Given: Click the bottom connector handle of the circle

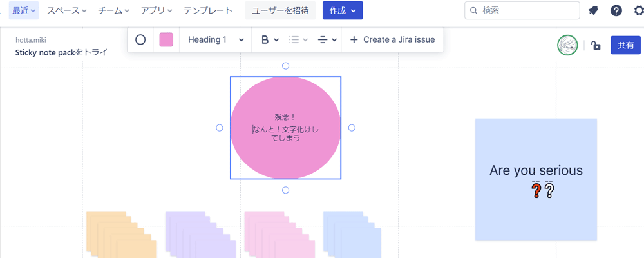Looking at the screenshot, I should [286, 190].
